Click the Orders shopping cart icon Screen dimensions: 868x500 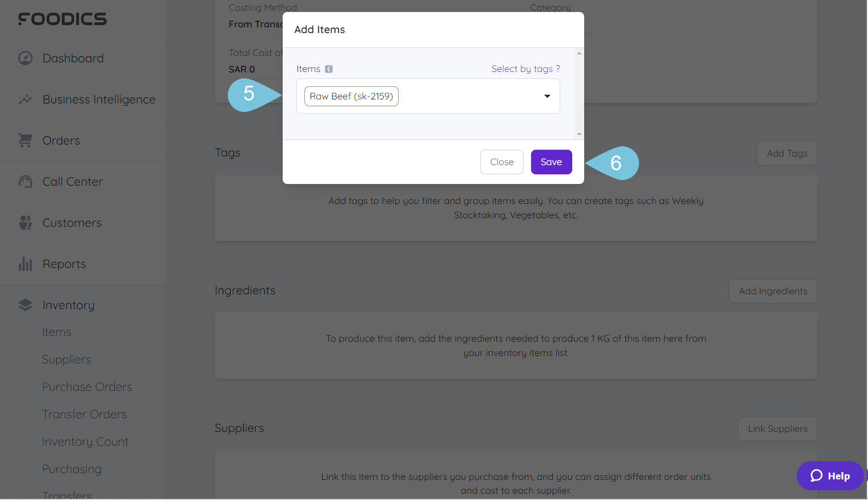click(25, 141)
